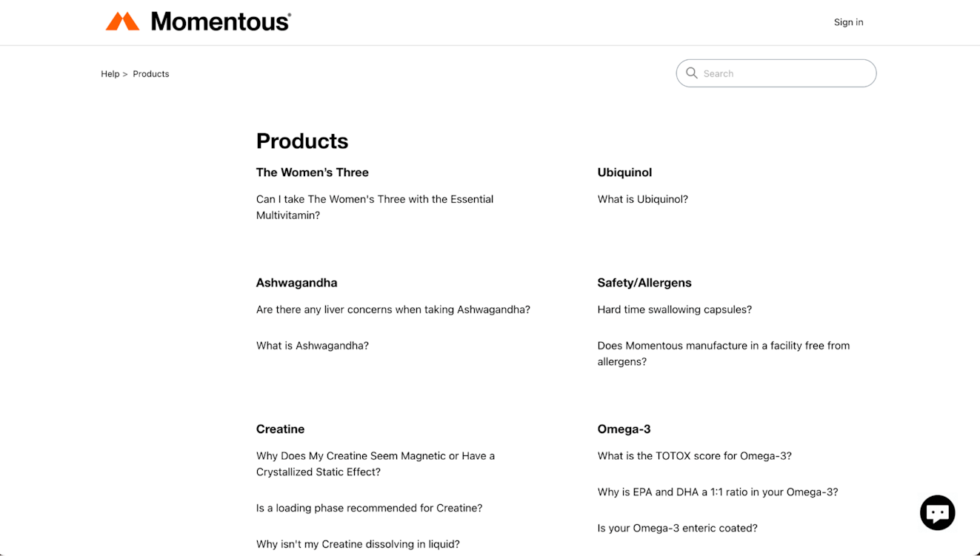Open "What is Ashwagandha?" article
Image resolution: width=980 pixels, height=556 pixels.
tap(312, 346)
